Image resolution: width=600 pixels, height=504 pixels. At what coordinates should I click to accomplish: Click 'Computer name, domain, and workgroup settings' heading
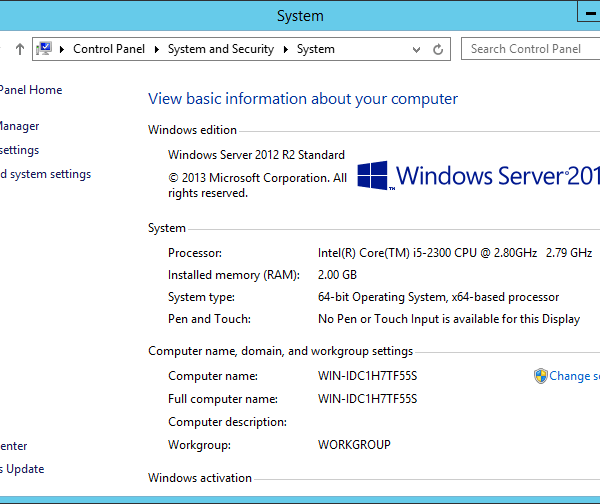(280, 351)
